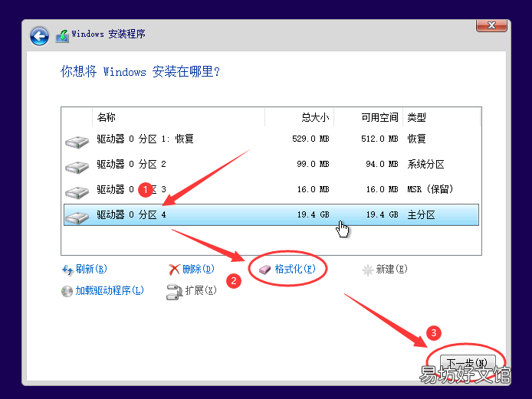Sort by the 类型 column header
This screenshot has width=532, height=399.
click(x=442, y=117)
